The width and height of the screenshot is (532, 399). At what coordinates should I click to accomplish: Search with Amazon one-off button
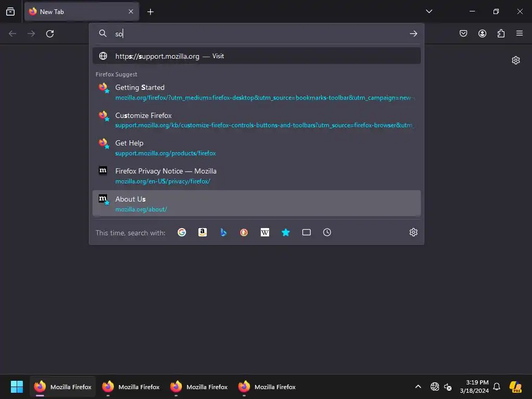point(203,232)
